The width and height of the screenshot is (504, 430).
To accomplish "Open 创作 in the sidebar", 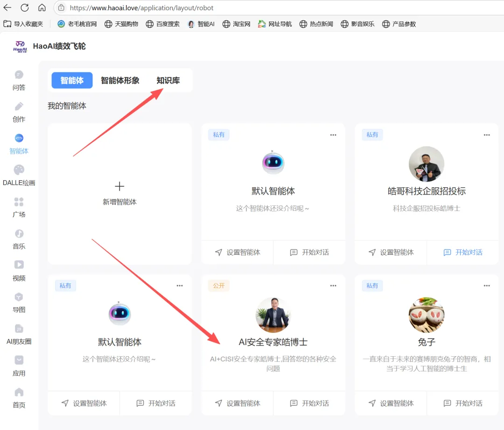I will pos(19,113).
